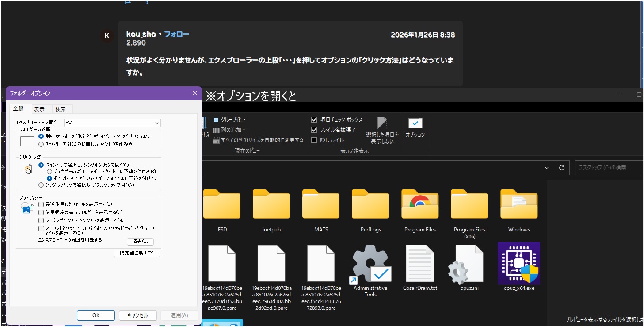Select ブラウザーのように下線を付ける radio option
The width and height of the screenshot is (644, 327).
click(50, 171)
